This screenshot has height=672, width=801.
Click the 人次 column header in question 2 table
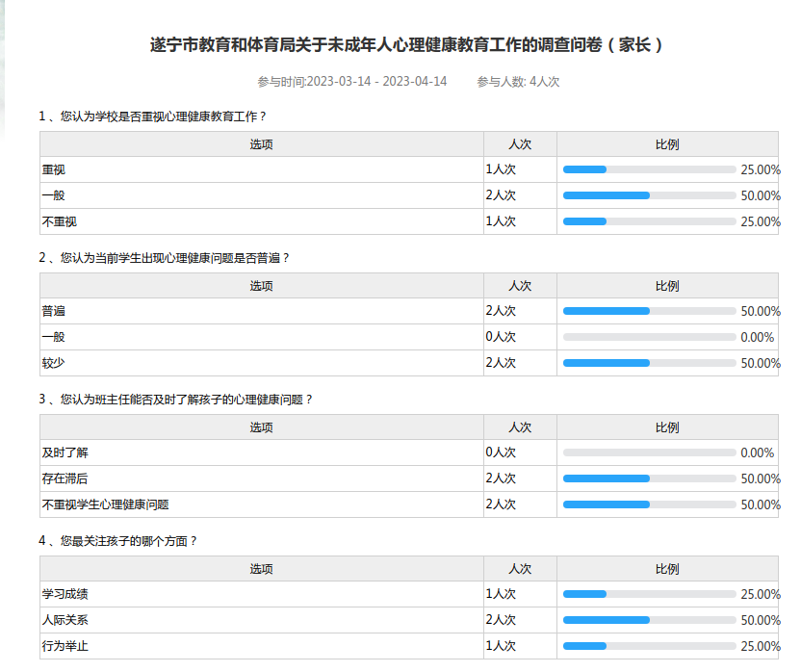[x=520, y=286]
